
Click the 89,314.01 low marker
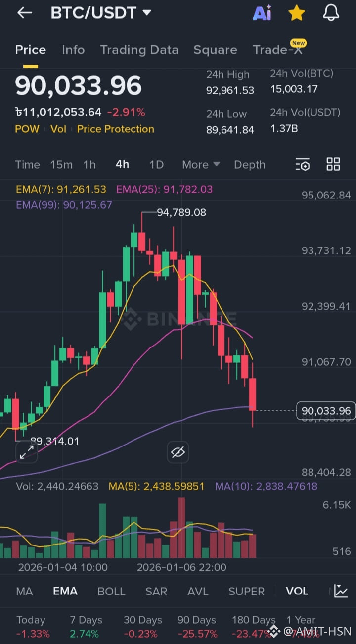click(x=54, y=441)
